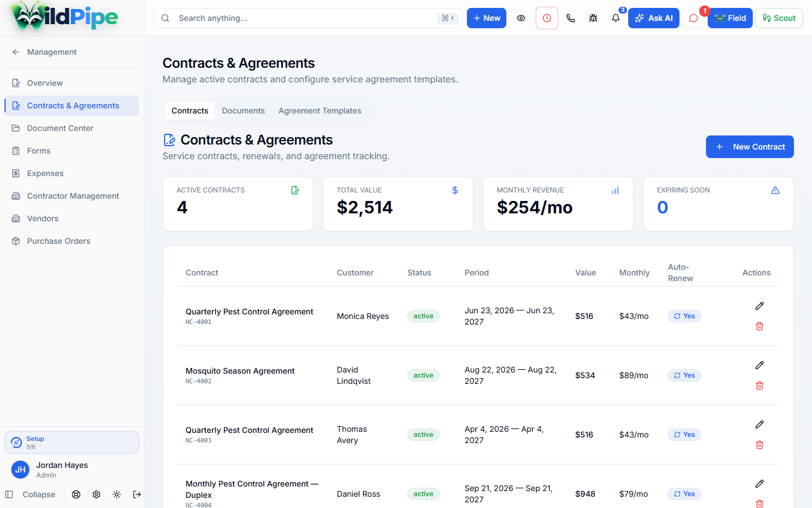Focus the Search anything field
Image resolution: width=812 pixels, height=508 pixels.
pos(308,18)
